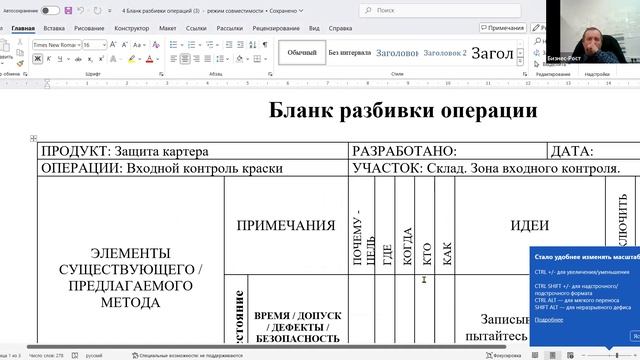Click the Decrease font size icon

(x=124, y=44)
